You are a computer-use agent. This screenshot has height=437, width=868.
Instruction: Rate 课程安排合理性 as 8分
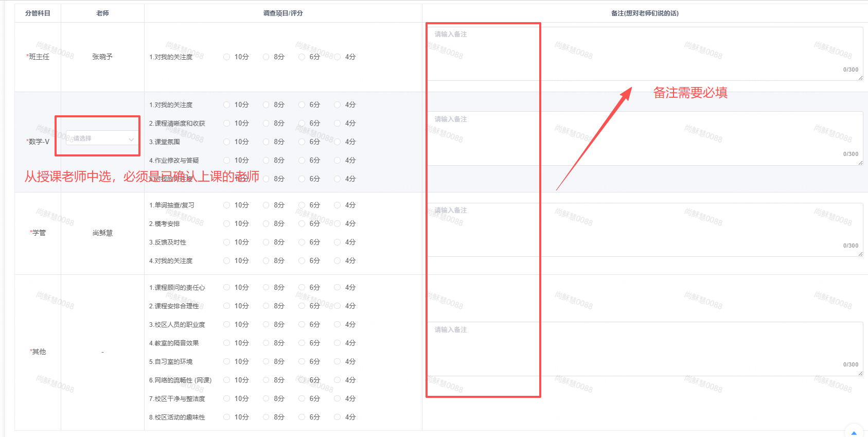pyautogui.click(x=266, y=306)
